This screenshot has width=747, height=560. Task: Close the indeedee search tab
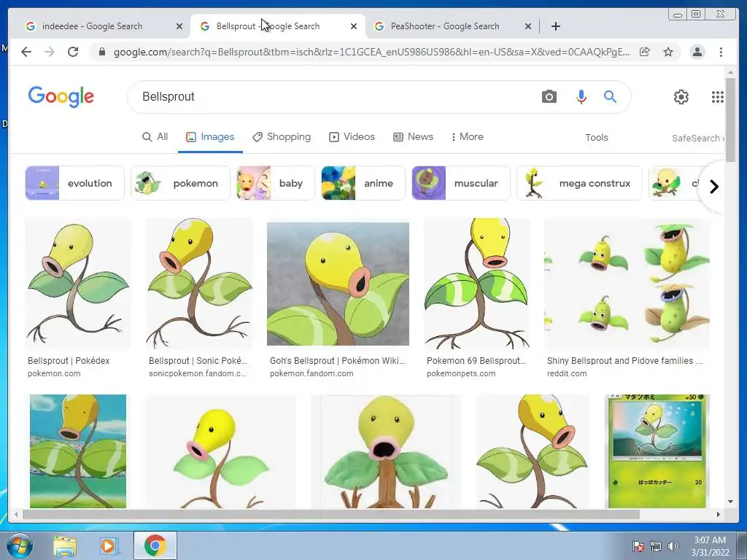pos(179,26)
